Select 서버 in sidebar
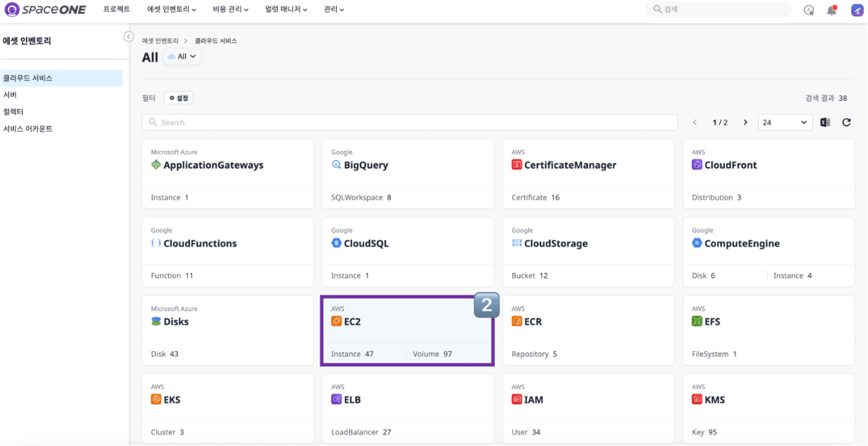This screenshot has width=868, height=446. point(10,95)
